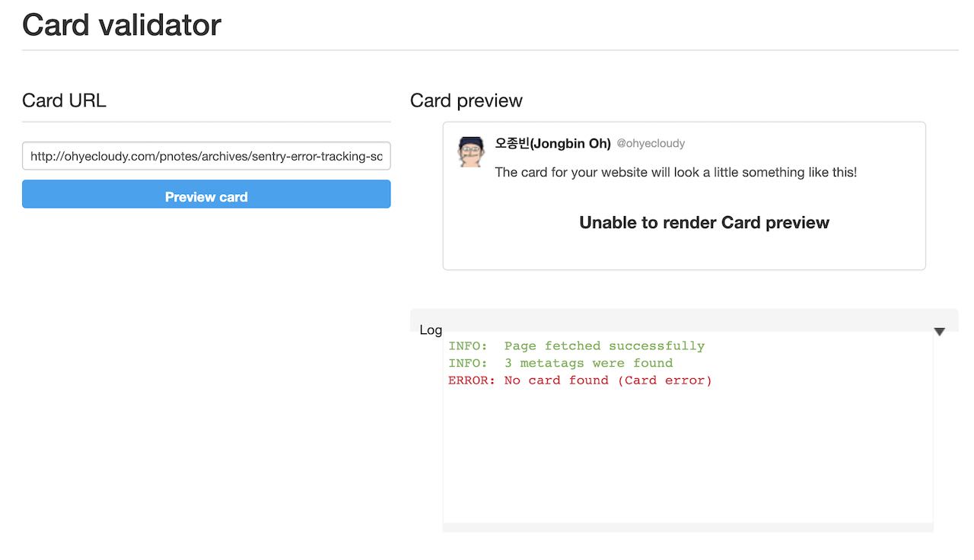Click the ERROR label in the log
This screenshot has width=974, height=560.
tap(471, 380)
